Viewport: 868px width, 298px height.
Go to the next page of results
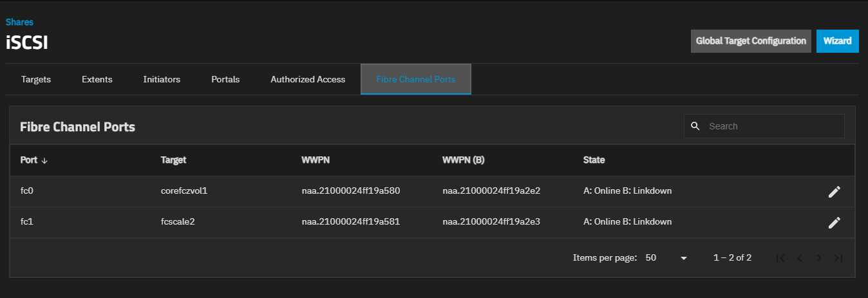click(819, 258)
